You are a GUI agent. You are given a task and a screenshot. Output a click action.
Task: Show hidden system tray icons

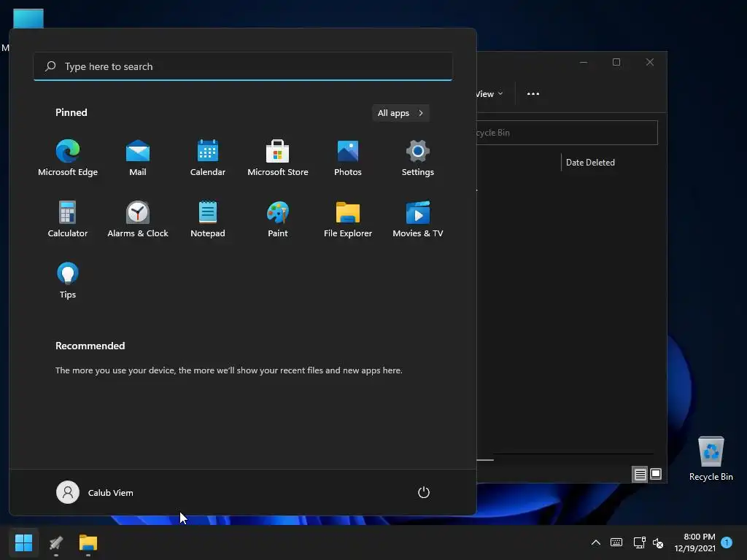595,542
